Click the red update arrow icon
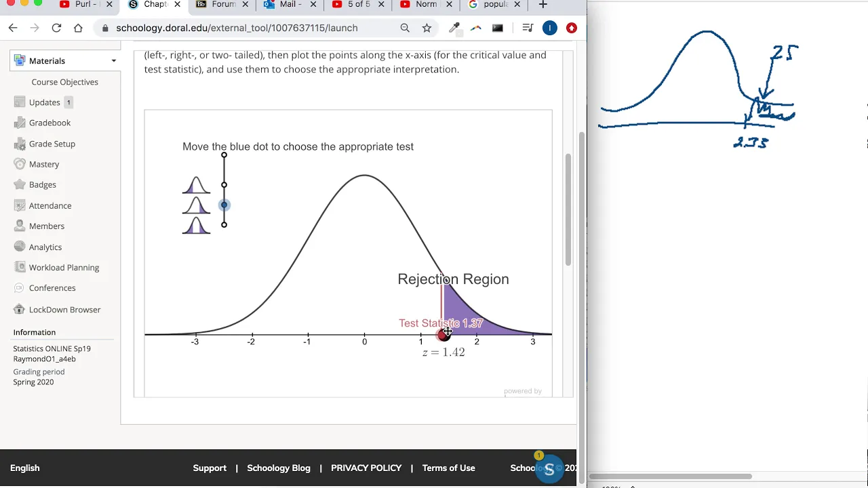The height and width of the screenshot is (488, 868). click(572, 28)
